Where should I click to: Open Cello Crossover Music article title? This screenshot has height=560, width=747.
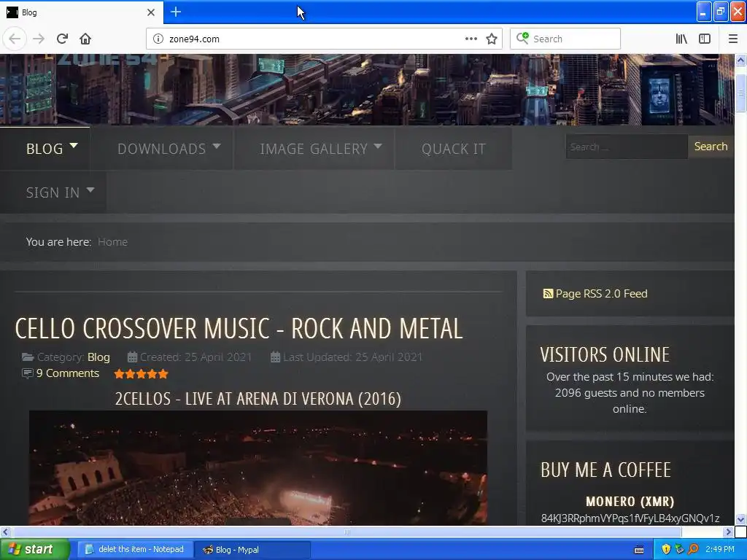click(239, 329)
